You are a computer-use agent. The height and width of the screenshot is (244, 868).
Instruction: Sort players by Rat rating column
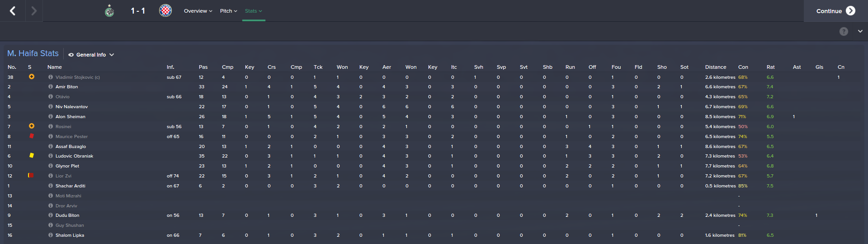(x=770, y=67)
